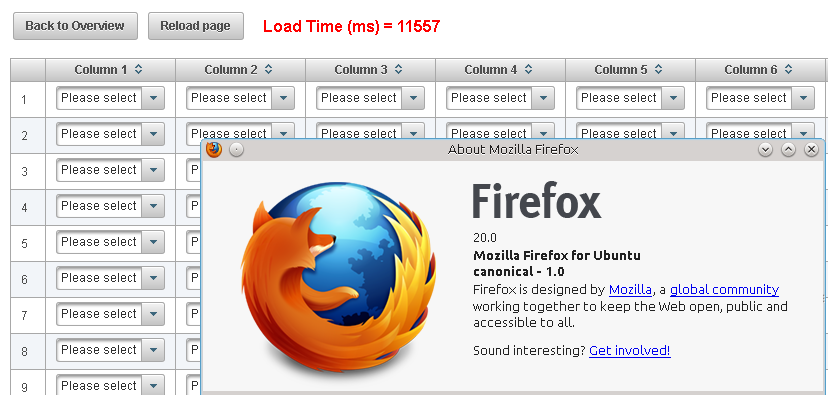Follow the Mozilla link in About dialog
This screenshot has width=828, height=395.
630,289
